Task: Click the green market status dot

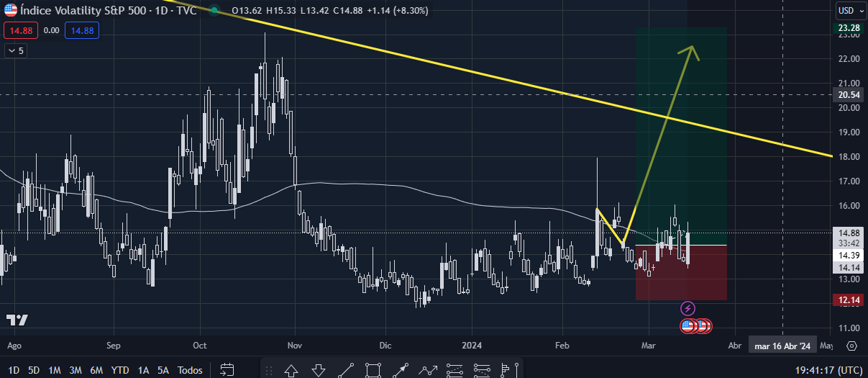Action: pyautogui.click(x=215, y=12)
